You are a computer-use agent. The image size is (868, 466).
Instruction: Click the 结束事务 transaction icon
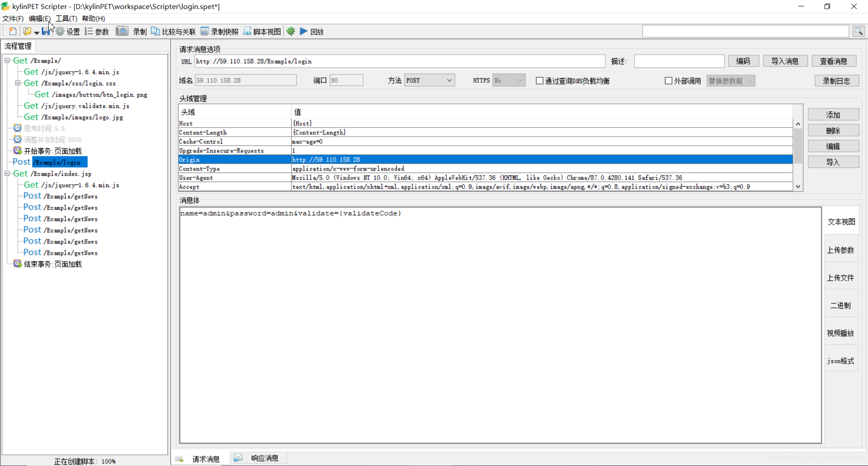click(x=18, y=264)
